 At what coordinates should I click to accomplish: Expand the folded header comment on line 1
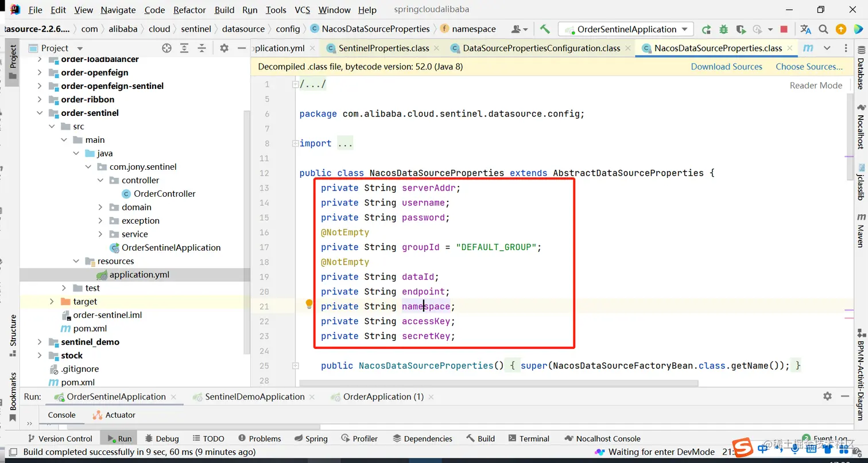point(295,84)
